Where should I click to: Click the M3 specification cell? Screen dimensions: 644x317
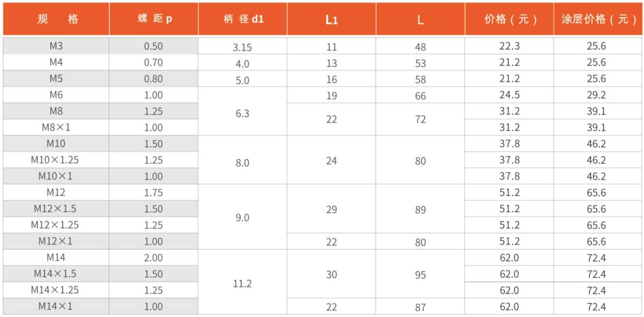pos(56,46)
